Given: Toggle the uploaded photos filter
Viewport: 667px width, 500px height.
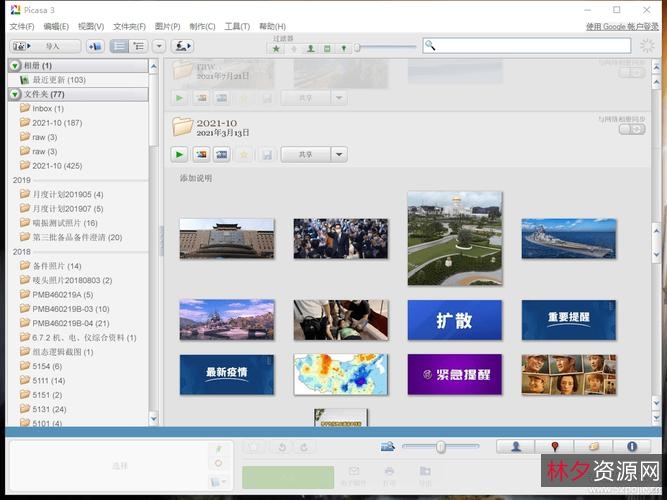Looking at the screenshot, I should click(294, 49).
